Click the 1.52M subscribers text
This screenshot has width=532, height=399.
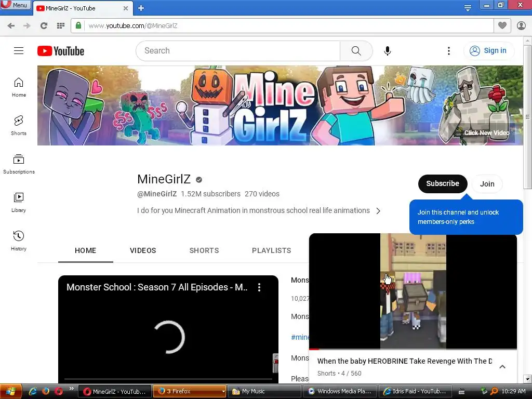point(210,194)
